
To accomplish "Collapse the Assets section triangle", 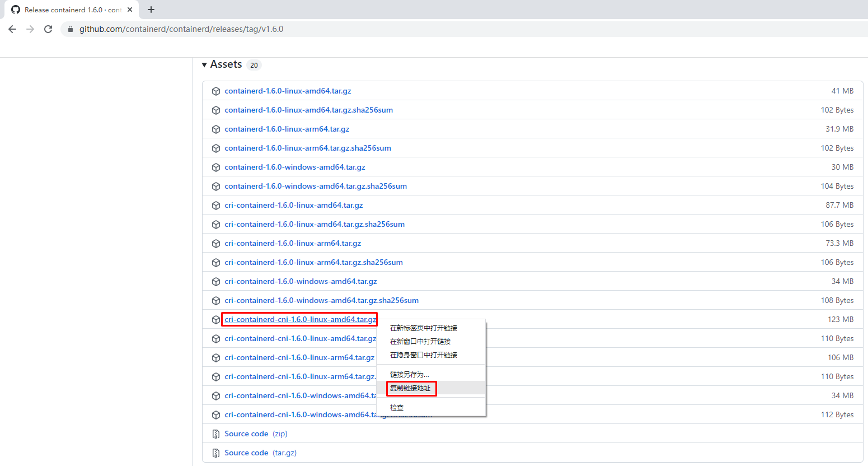I will 204,65.
